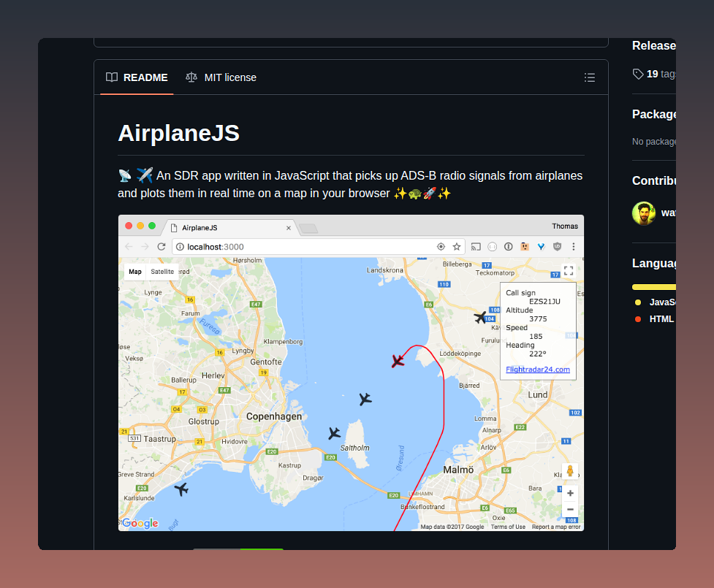This screenshot has height=588, width=714.
Task: Click the Malmö map label
Action: point(458,470)
